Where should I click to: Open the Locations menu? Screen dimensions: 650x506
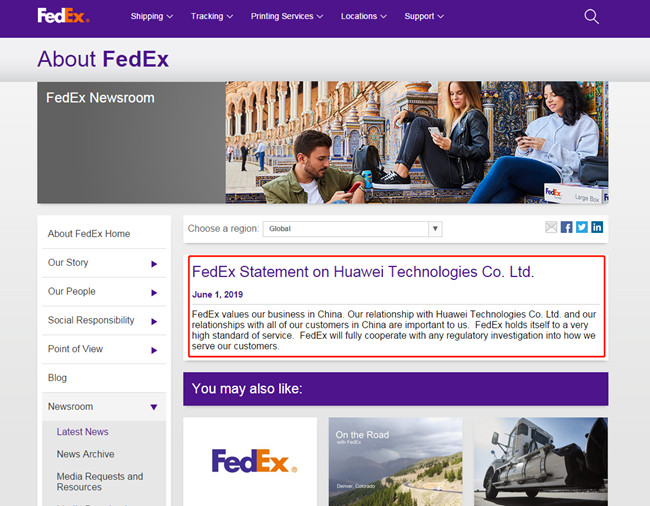364,16
